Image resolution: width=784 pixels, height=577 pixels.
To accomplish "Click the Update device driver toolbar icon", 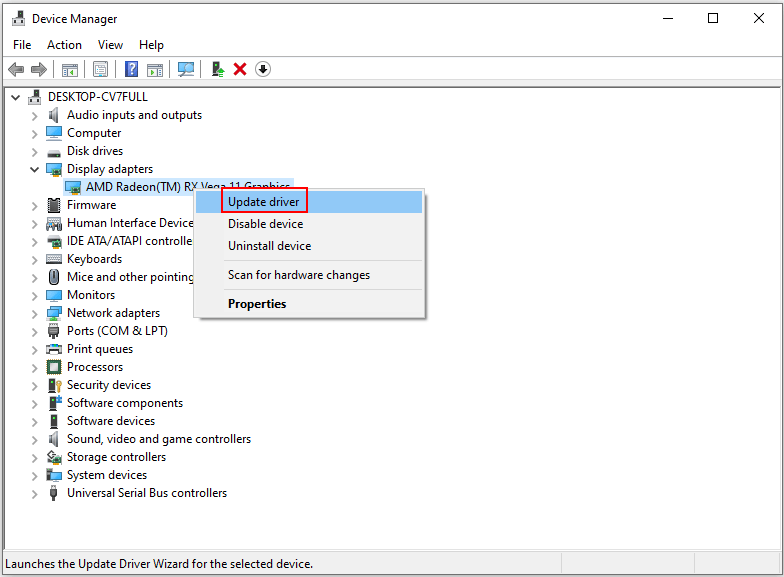I will coord(218,69).
